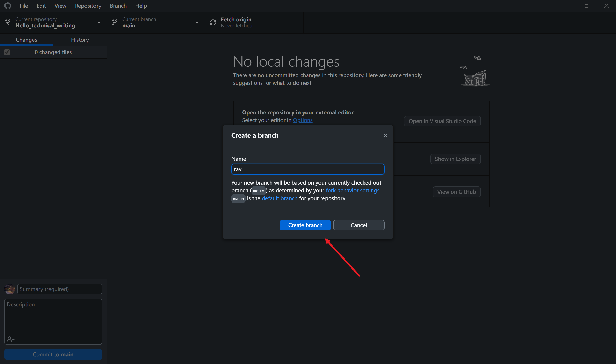616x364 pixels.
Task: Click the GitHub octocat logo icon
Action: tap(8, 6)
